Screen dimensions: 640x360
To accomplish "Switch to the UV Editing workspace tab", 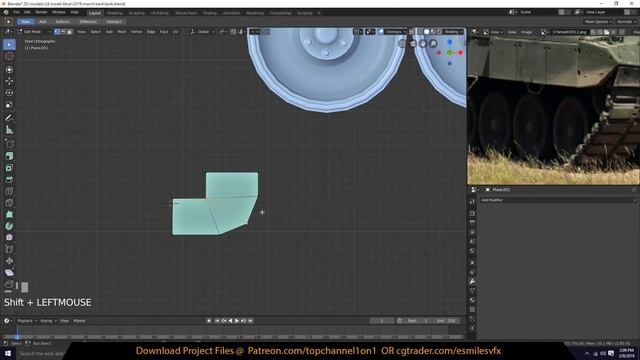I will click(x=160, y=13).
